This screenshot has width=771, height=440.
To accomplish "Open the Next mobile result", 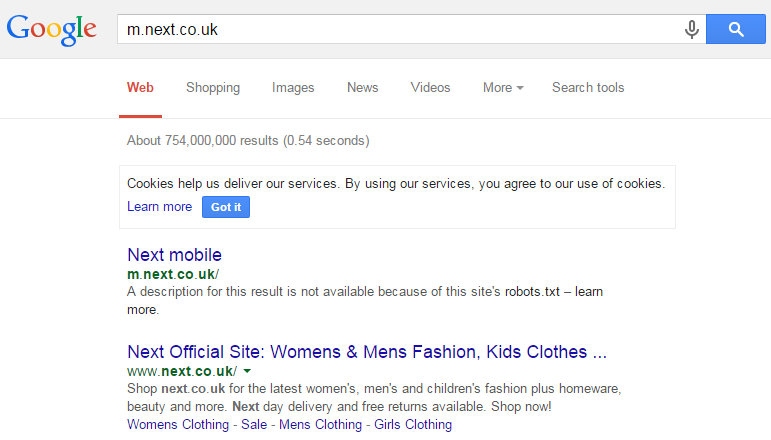I will click(175, 255).
